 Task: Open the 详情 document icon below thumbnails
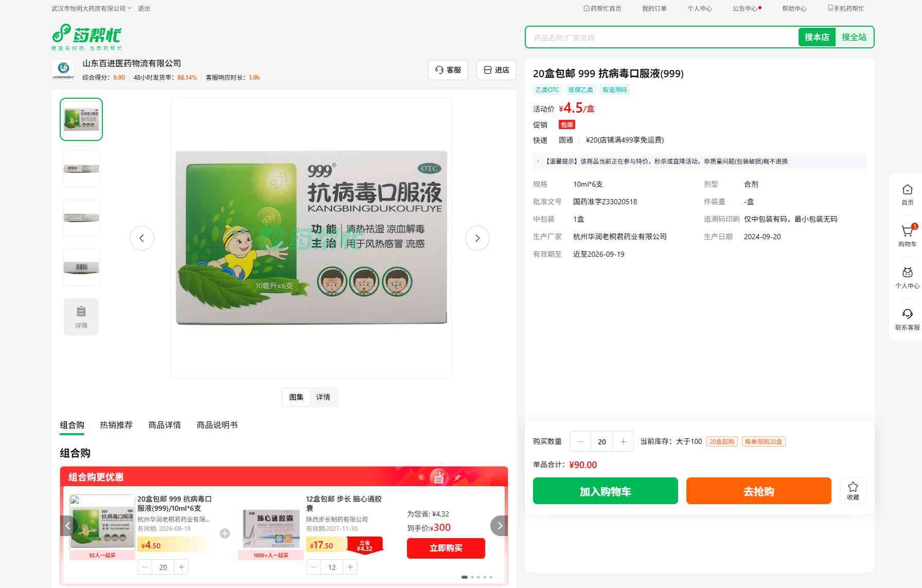[81, 316]
